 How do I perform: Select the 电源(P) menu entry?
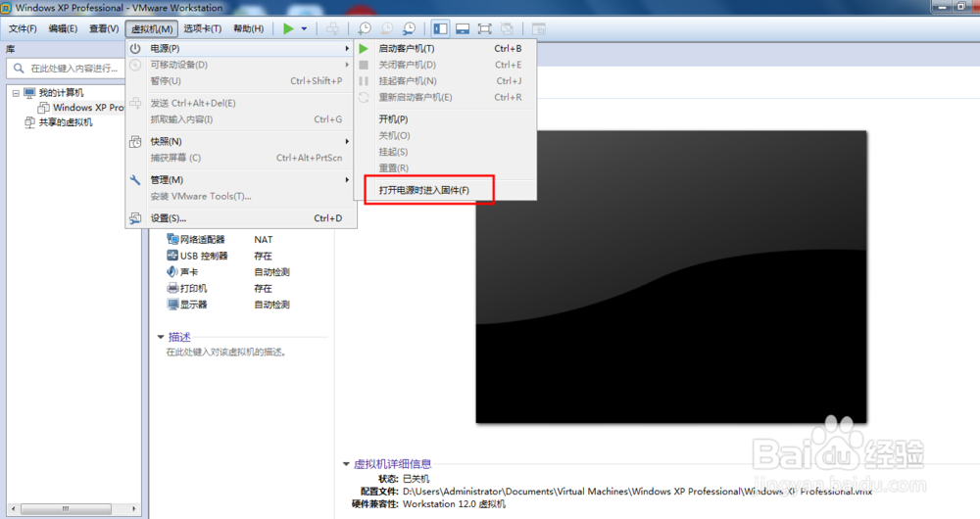[x=241, y=48]
